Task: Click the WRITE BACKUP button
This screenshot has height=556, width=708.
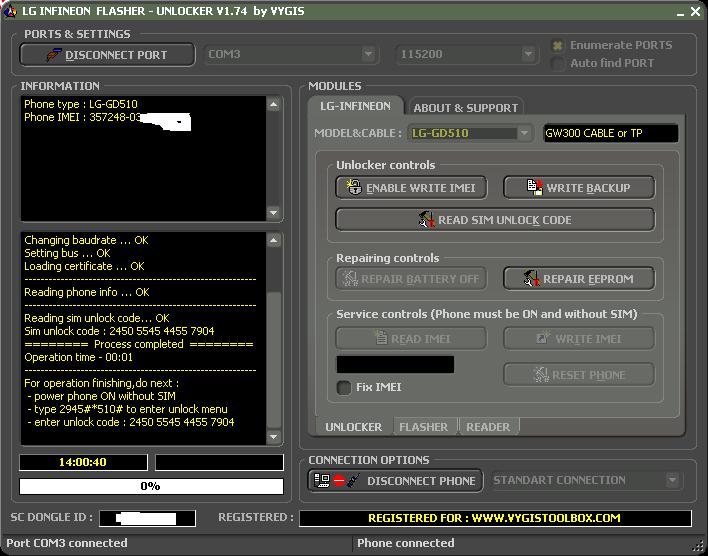Action: (579, 187)
